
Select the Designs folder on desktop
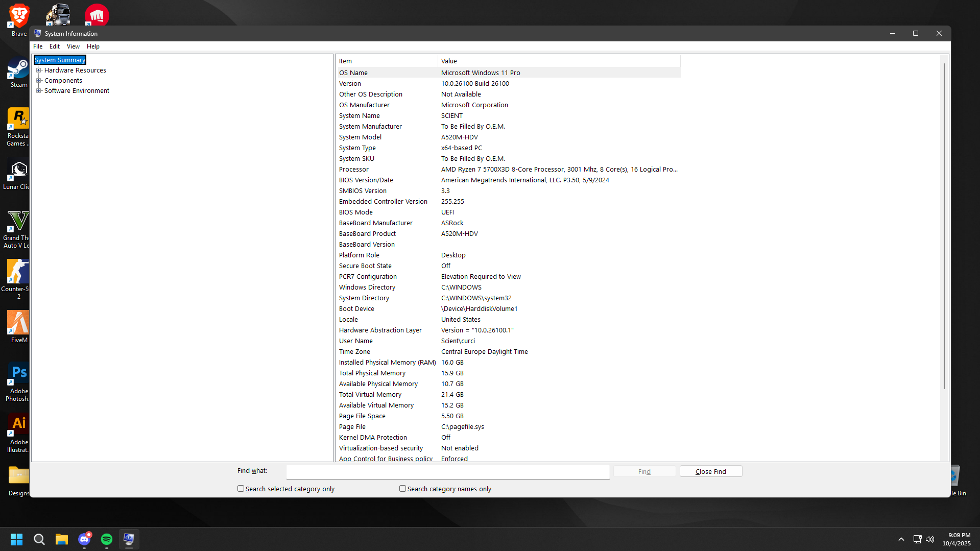18,480
